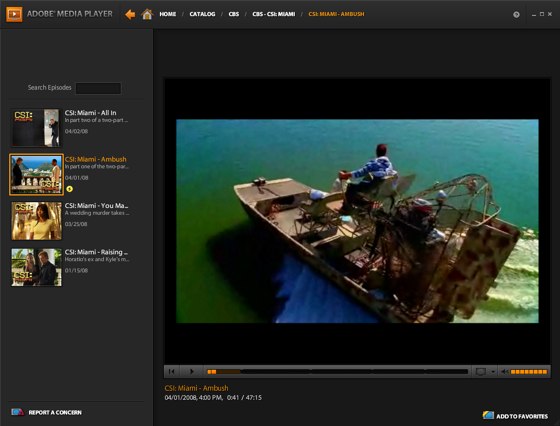This screenshot has height=426, width=560.
Task: Play the video with the play button
Action: click(192, 371)
